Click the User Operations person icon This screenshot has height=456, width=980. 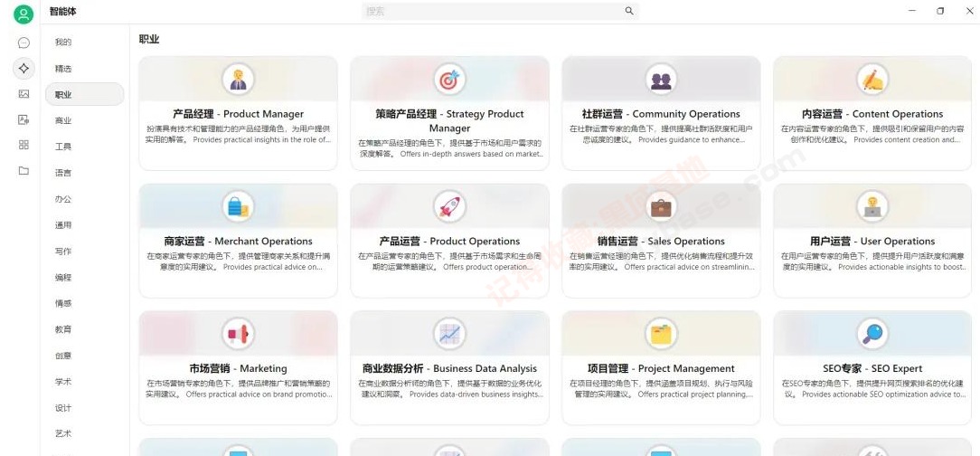click(872, 206)
